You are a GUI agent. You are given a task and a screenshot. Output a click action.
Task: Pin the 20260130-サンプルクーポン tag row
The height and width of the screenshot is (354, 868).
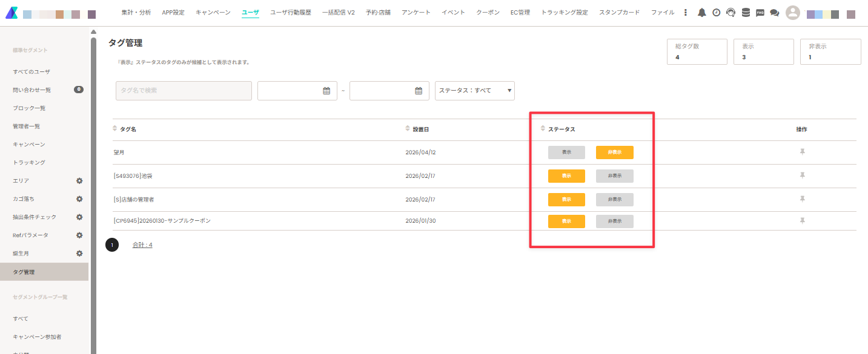tap(802, 221)
